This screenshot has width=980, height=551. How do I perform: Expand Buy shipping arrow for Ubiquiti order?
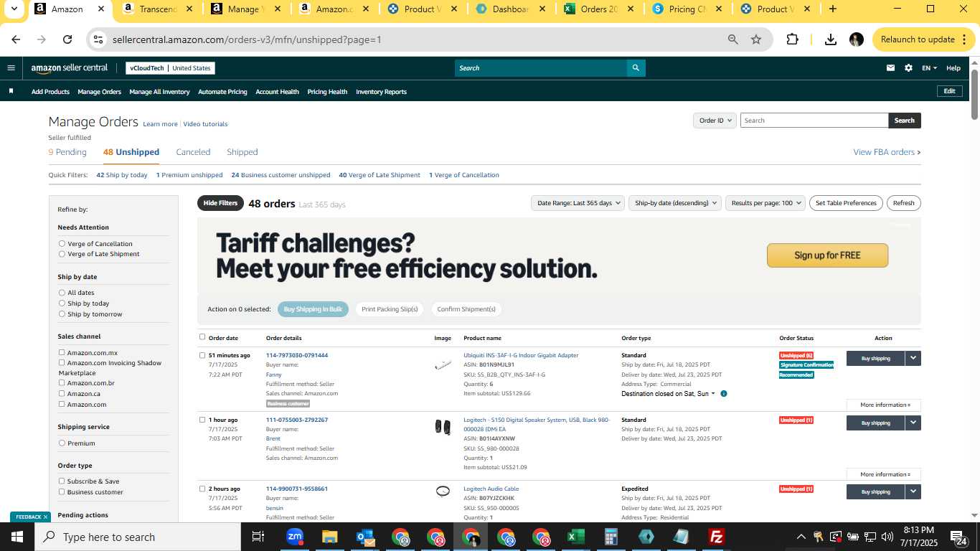click(913, 358)
